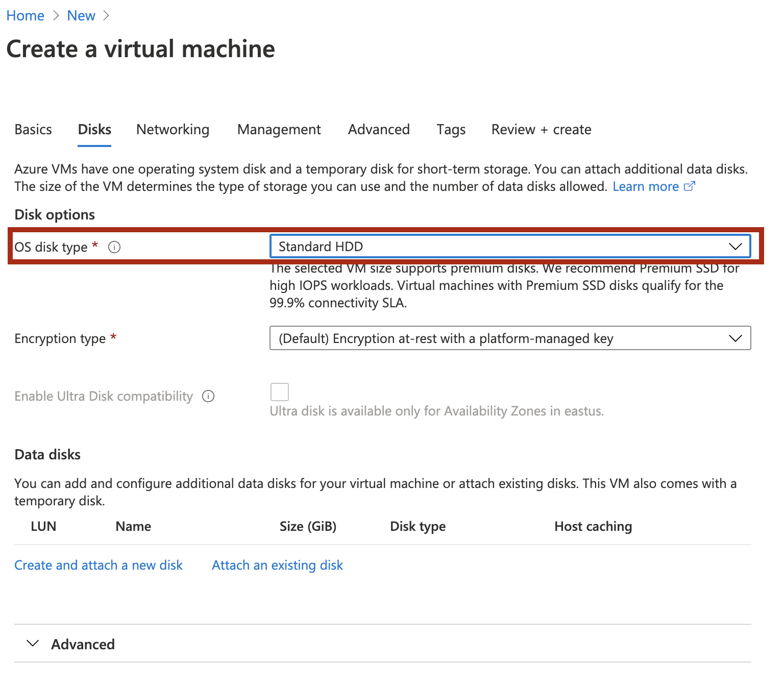Click the Disk type column header
The height and width of the screenshot is (685, 784).
point(418,526)
